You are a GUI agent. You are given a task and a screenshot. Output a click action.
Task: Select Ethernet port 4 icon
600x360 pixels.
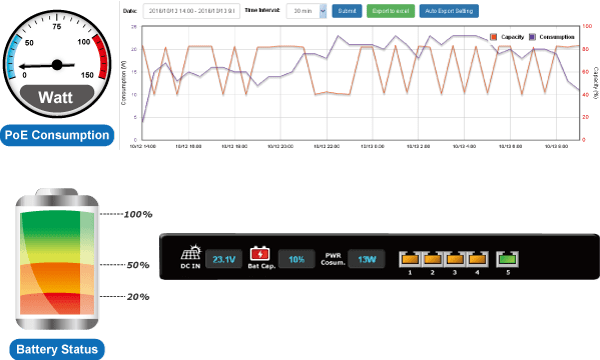(478, 259)
